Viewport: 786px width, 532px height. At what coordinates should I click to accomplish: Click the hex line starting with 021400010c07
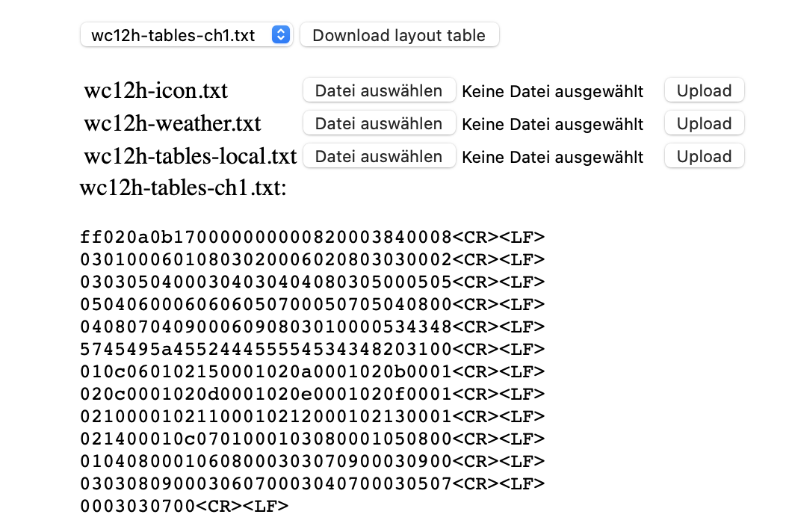(312, 439)
